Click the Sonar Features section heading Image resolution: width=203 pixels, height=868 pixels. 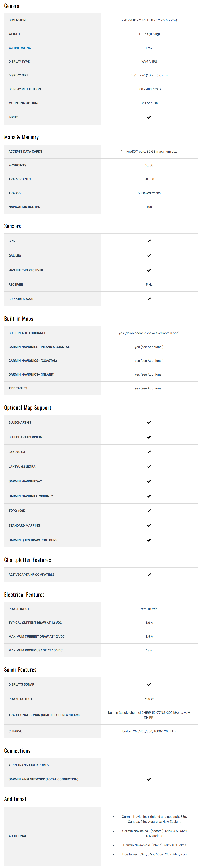[20, 670]
